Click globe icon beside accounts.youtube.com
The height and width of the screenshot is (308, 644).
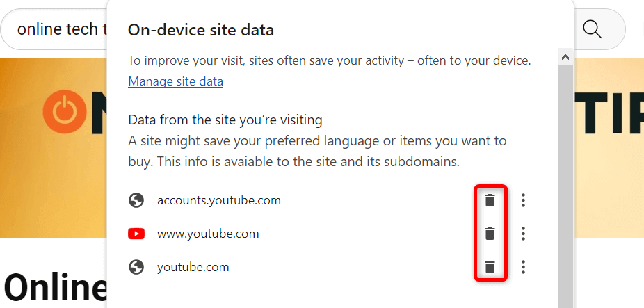click(x=136, y=200)
